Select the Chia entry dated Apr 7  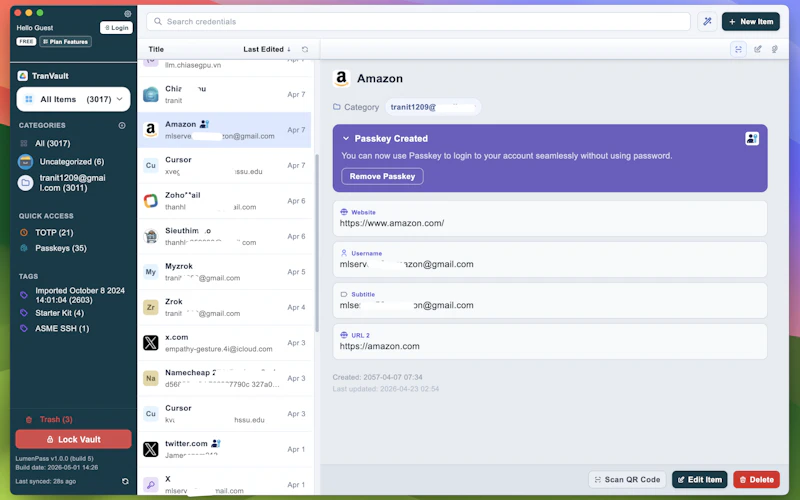[224, 94]
